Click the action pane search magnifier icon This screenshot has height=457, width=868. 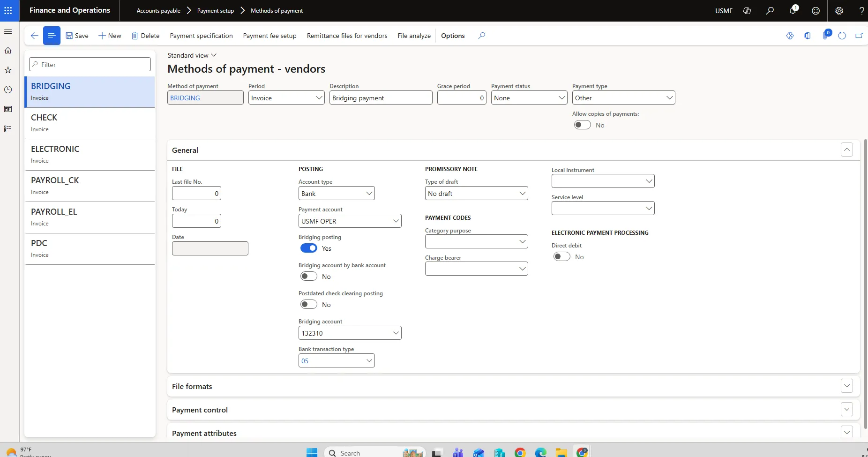481,36
